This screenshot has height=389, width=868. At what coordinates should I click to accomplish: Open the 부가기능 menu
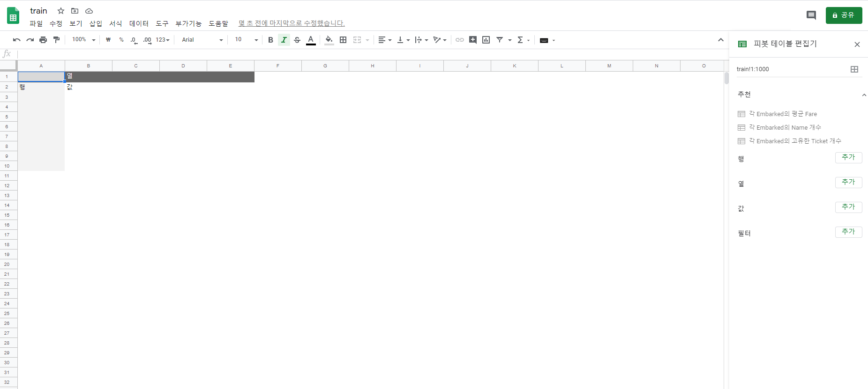click(x=188, y=23)
